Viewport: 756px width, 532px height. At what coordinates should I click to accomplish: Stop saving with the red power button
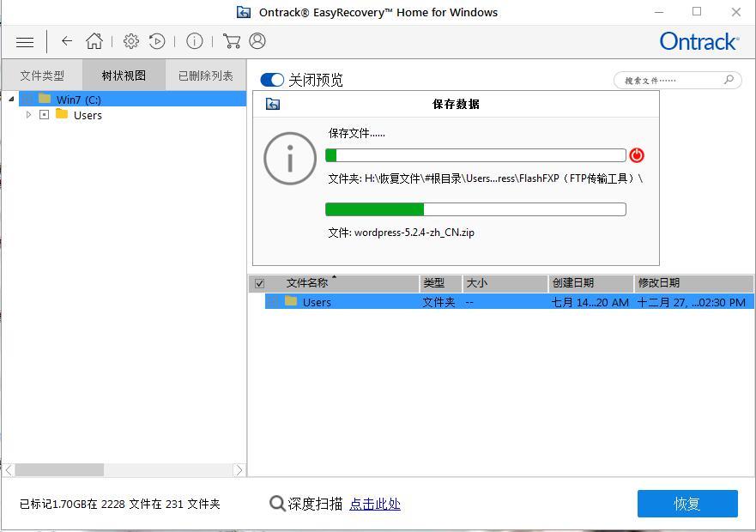tap(637, 155)
